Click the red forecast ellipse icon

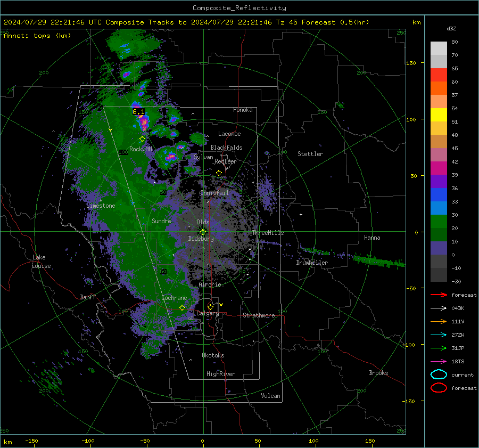pyautogui.click(x=439, y=388)
